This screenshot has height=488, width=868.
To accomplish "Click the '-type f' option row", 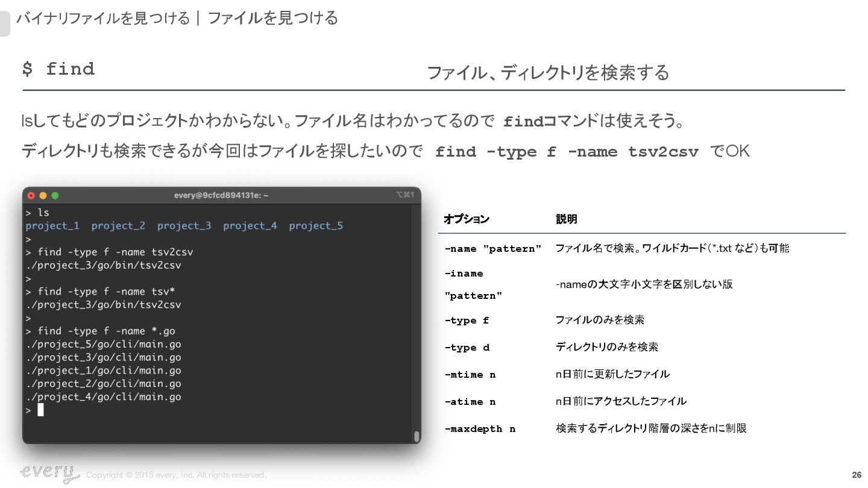I will tap(467, 321).
